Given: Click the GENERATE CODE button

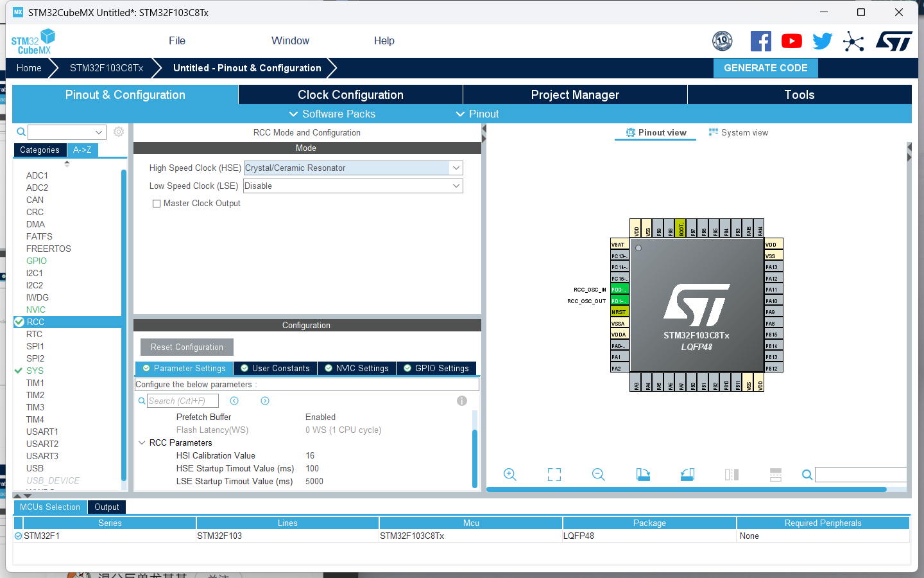Looking at the screenshot, I should pyautogui.click(x=766, y=68).
